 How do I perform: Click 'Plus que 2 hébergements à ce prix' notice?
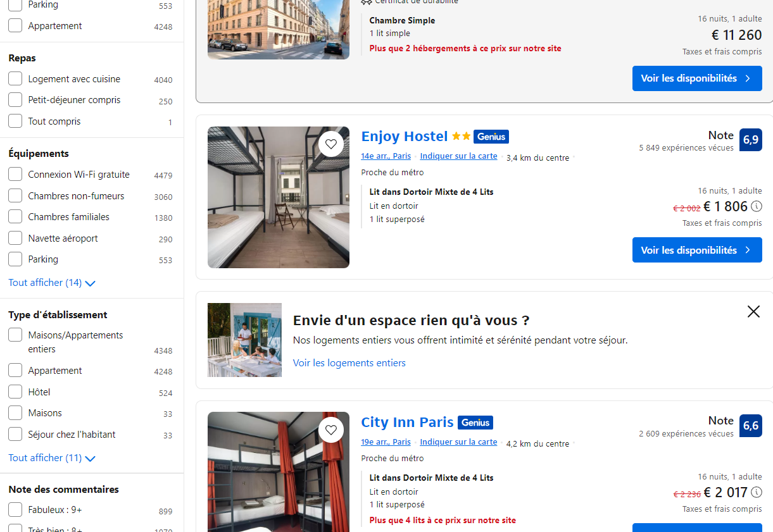coord(465,49)
